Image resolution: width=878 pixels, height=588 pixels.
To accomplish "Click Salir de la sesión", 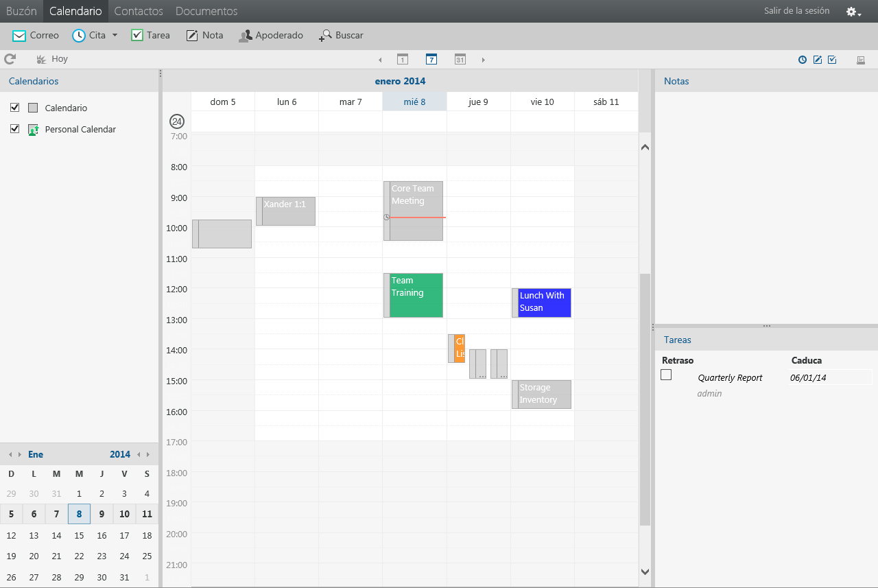I will pyautogui.click(x=796, y=11).
